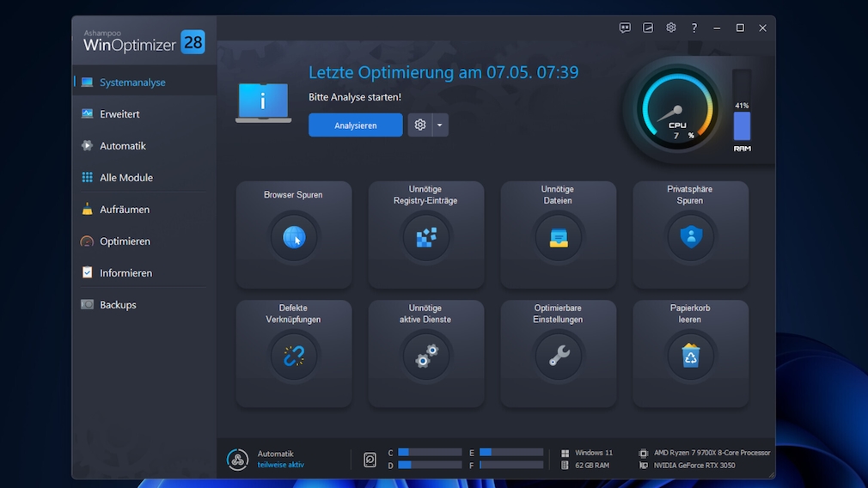Image resolution: width=868 pixels, height=488 pixels.
Task: Open the Erweitert sidebar section
Action: 144,114
